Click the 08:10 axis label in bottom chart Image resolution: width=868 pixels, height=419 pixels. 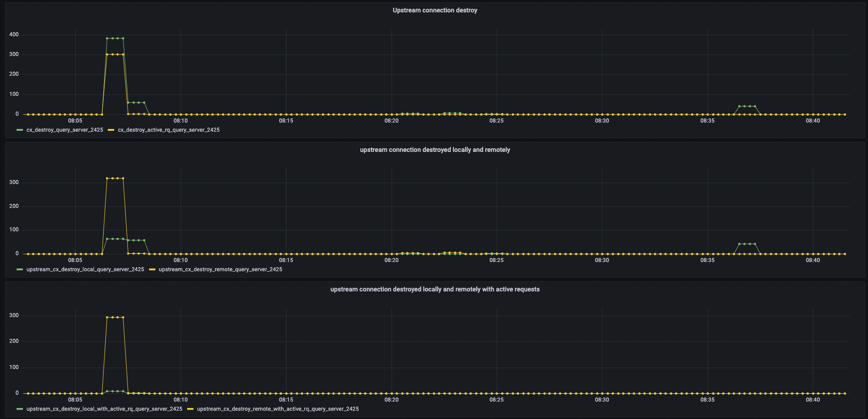coord(181,400)
